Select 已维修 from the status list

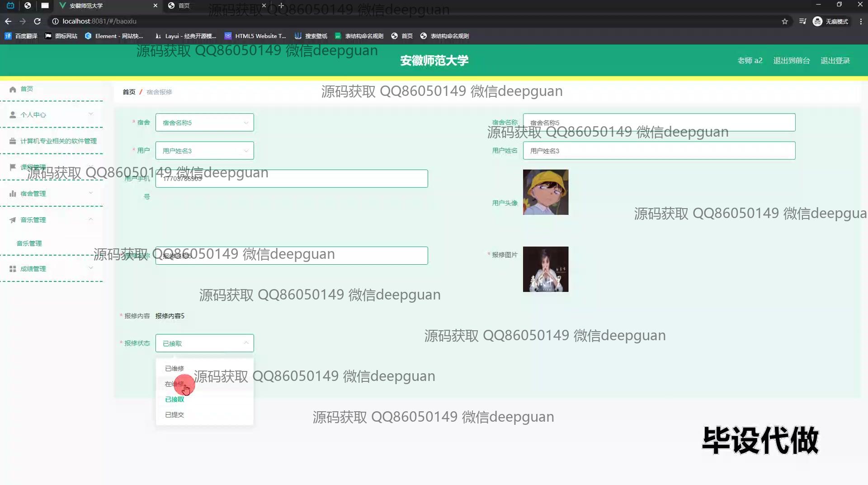click(x=175, y=368)
